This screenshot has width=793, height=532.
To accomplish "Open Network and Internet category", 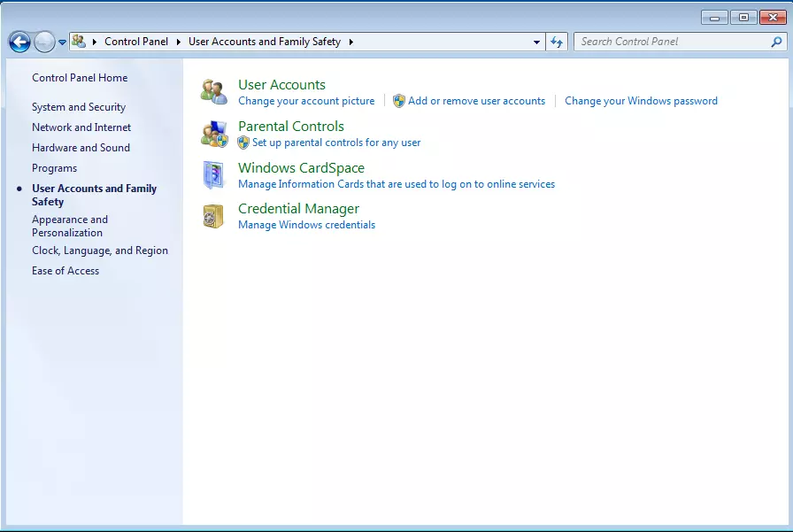I will (x=81, y=127).
